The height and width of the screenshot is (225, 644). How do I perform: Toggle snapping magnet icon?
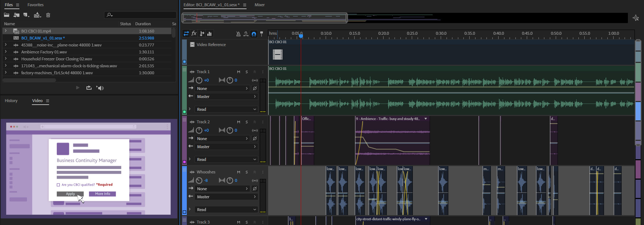click(254, 34)
